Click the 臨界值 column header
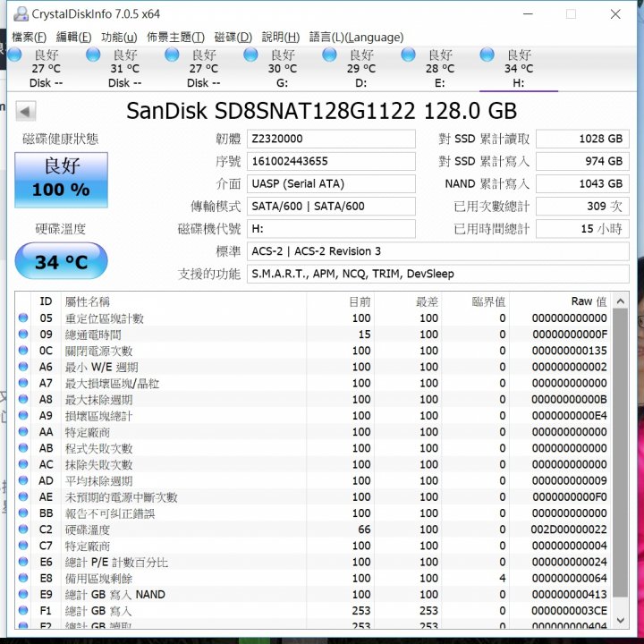The image size is (644, 644). pyautogui.click(x=476, y=301)
